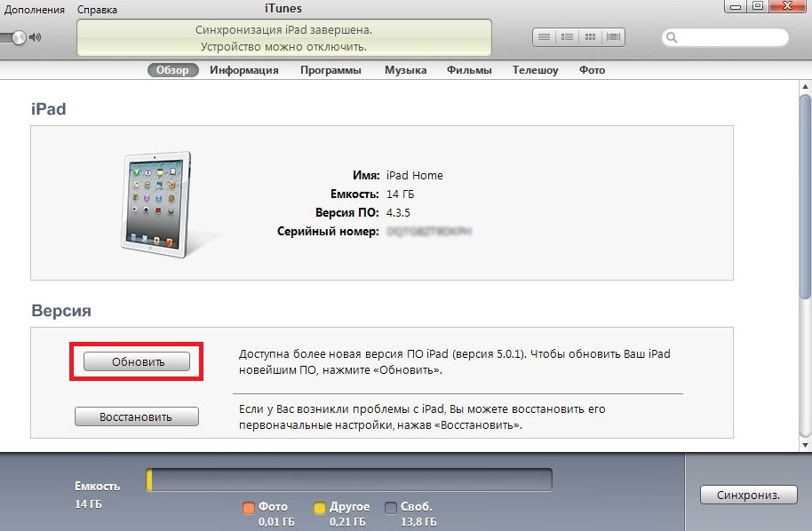Click the speaker volume icon
The image size is (812, 531).
[x=36, y=37]
